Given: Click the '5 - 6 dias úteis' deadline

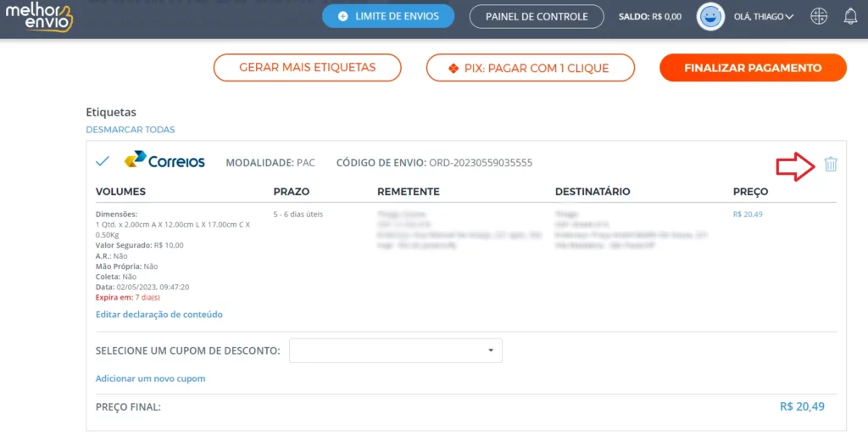Looking at the screenshot, I should pos(298,215).
